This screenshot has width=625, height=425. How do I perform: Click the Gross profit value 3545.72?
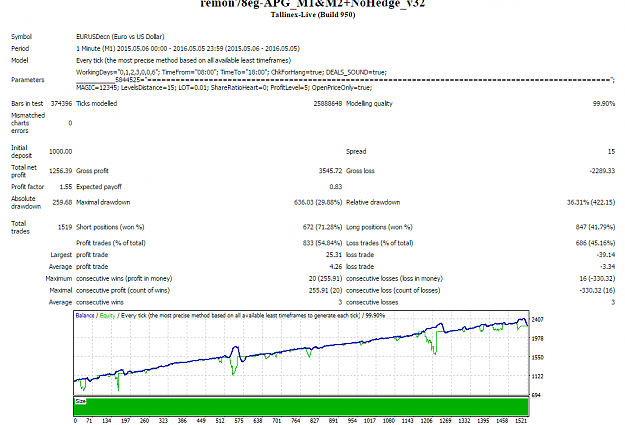(x=330, y=171)
